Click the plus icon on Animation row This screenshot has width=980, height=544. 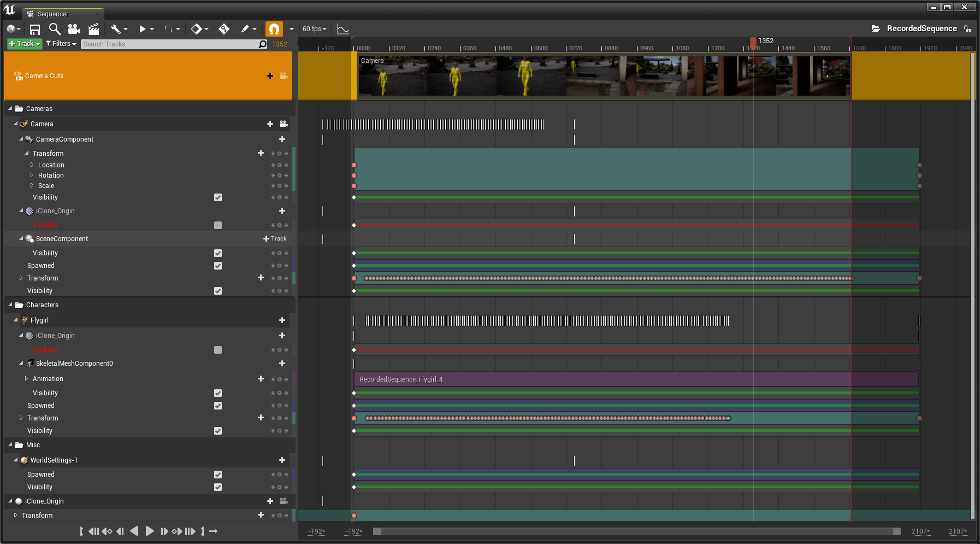click(x=261, y=379)
